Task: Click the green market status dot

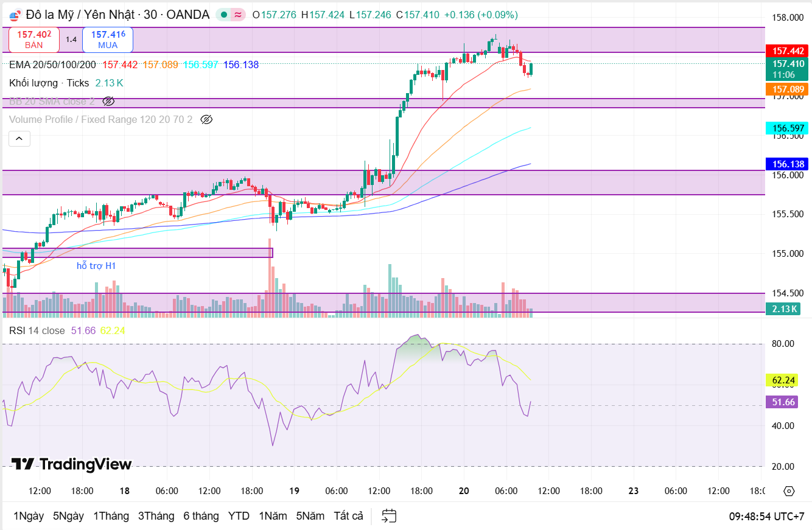Action: point(223,14)
